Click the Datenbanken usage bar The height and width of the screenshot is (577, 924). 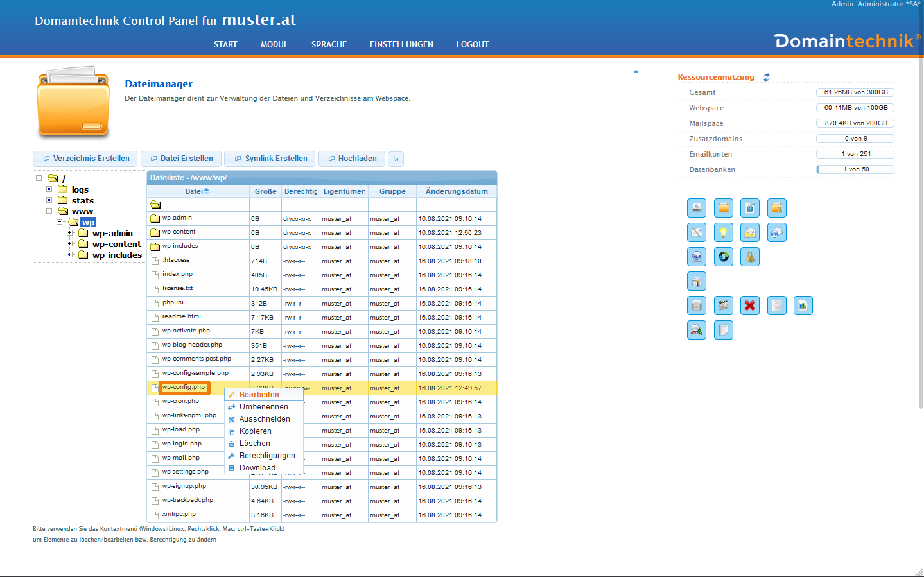click(855, 169)
